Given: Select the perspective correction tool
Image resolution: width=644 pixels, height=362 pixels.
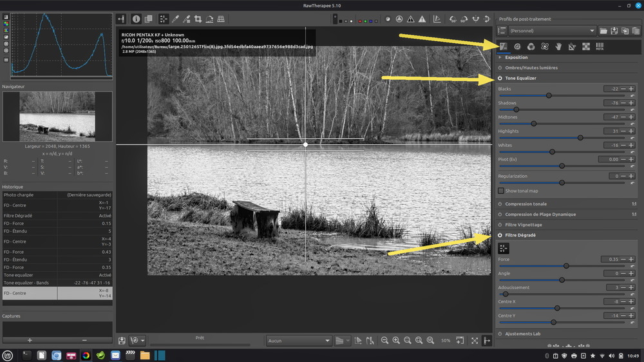Looking at the screenshot, I should [221, 19].
